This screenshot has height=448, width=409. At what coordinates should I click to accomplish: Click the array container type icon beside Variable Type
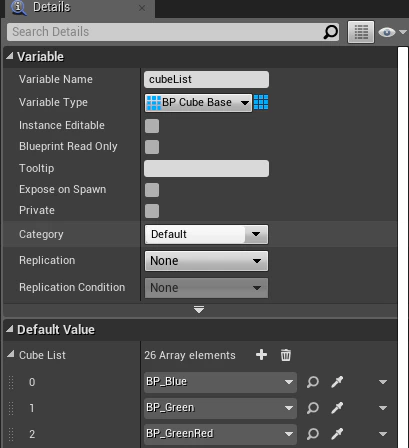pos(261,102)
